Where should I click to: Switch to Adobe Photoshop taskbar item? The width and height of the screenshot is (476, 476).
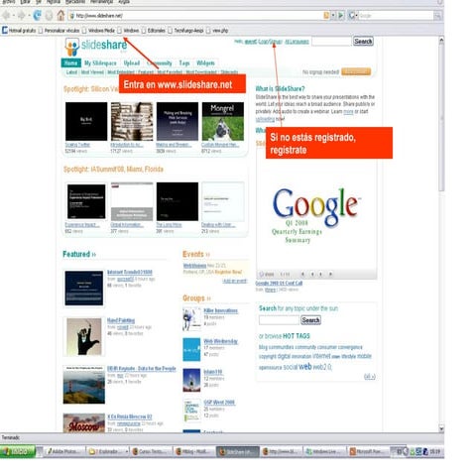pyautogui.click(x=64, y=451)
